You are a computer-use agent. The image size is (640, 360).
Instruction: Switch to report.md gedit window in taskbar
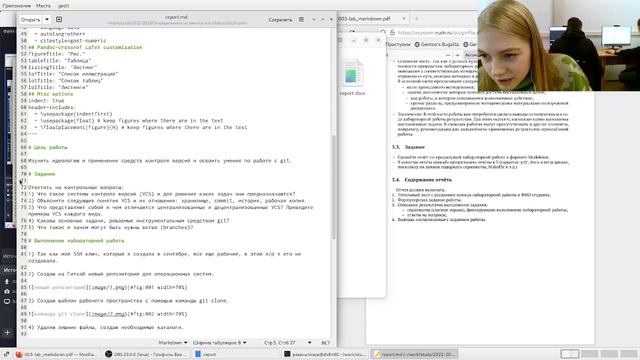point(414,354)
